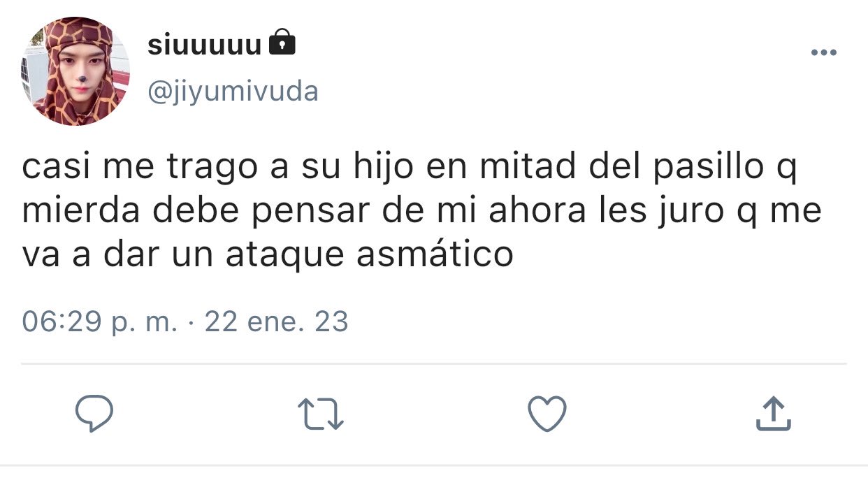
Task: Like the tweet with the heart icon
Action: coord(547,414)
